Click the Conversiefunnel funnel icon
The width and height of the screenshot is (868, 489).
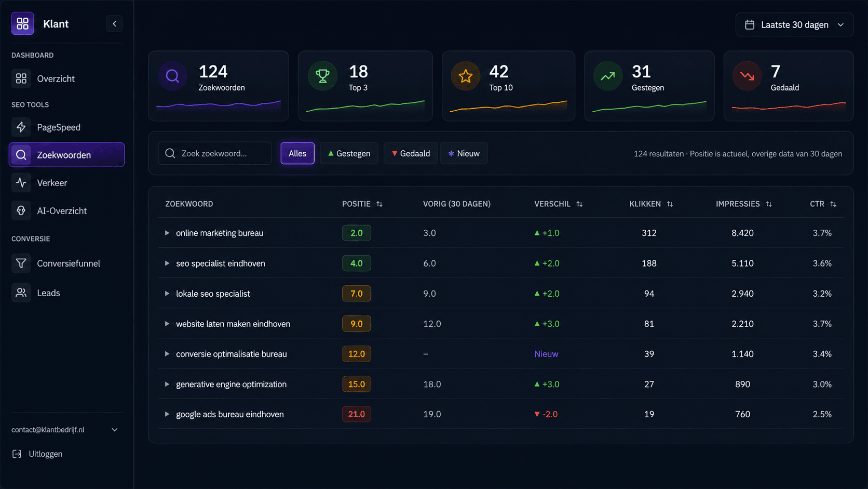click(21, 263)
